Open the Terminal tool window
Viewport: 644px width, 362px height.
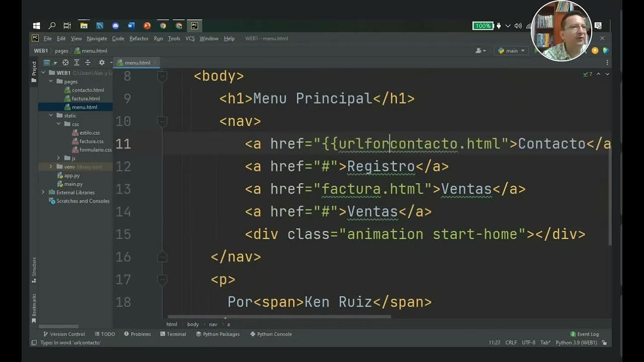173,334
